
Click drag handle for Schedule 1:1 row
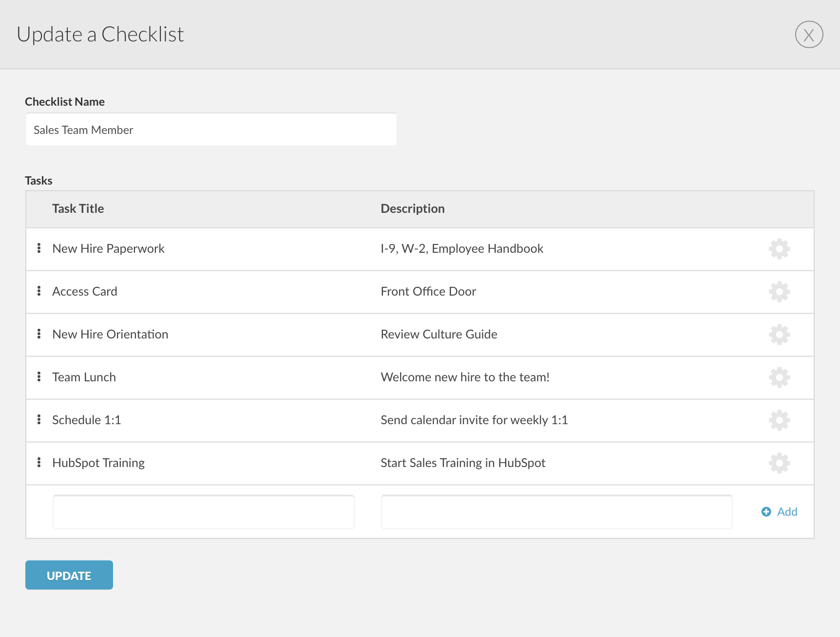pos(39,419)
